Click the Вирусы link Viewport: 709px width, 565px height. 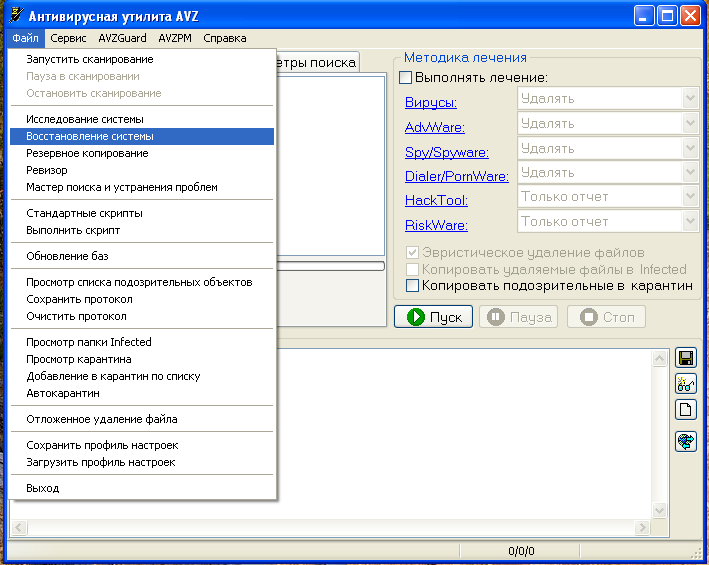pyautogui.click(x=431, y=103)
